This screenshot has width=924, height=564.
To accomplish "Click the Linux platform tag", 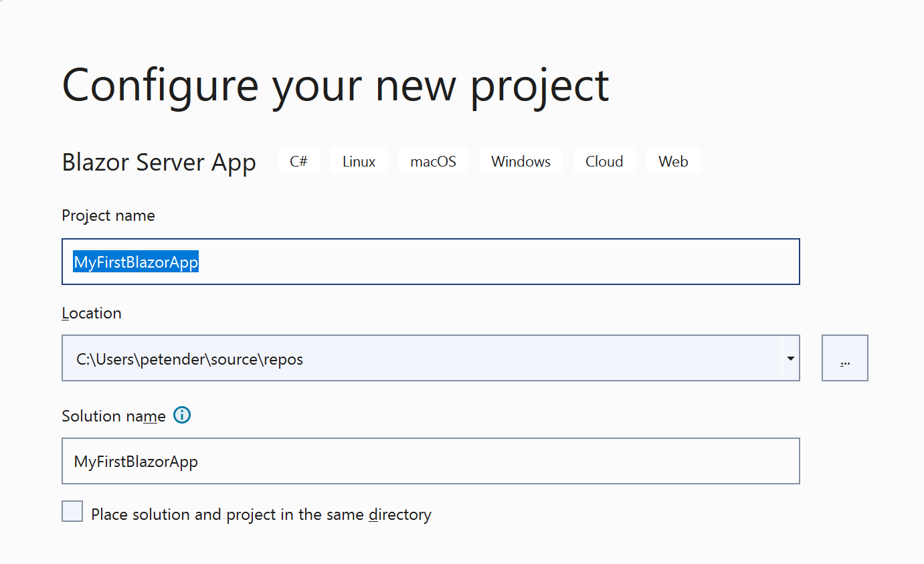I will (358, 161).
